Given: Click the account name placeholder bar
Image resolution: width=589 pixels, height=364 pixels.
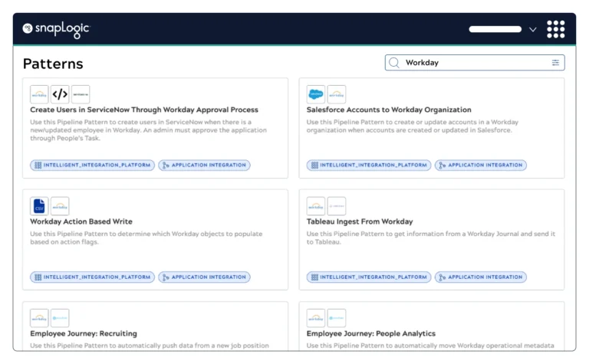Looking at the screenshot, I should tap(495, 29).
